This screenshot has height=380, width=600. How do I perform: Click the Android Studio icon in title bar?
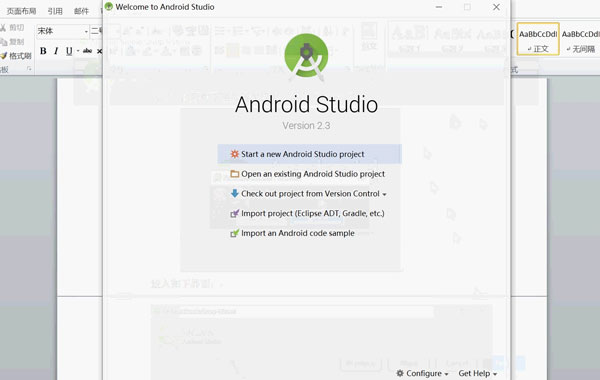109,7
